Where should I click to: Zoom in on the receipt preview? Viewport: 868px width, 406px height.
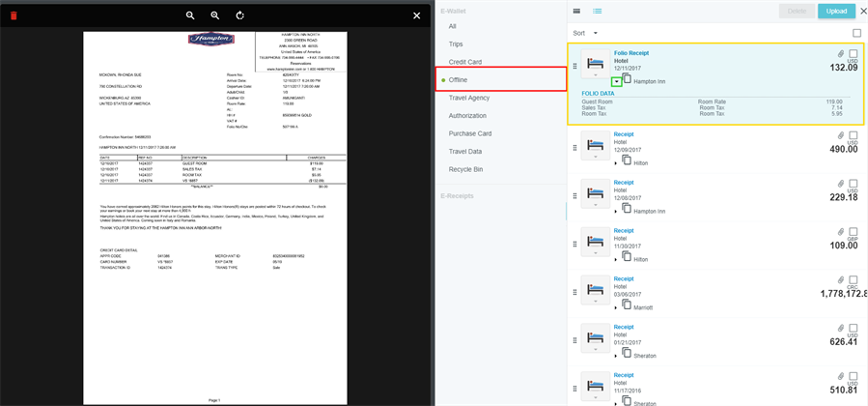coord(214,15)
